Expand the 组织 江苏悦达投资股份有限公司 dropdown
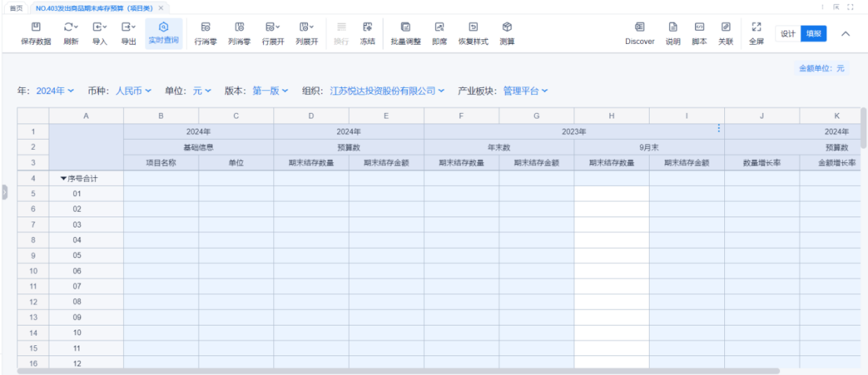868x375 pixels. tap(386, 91)
